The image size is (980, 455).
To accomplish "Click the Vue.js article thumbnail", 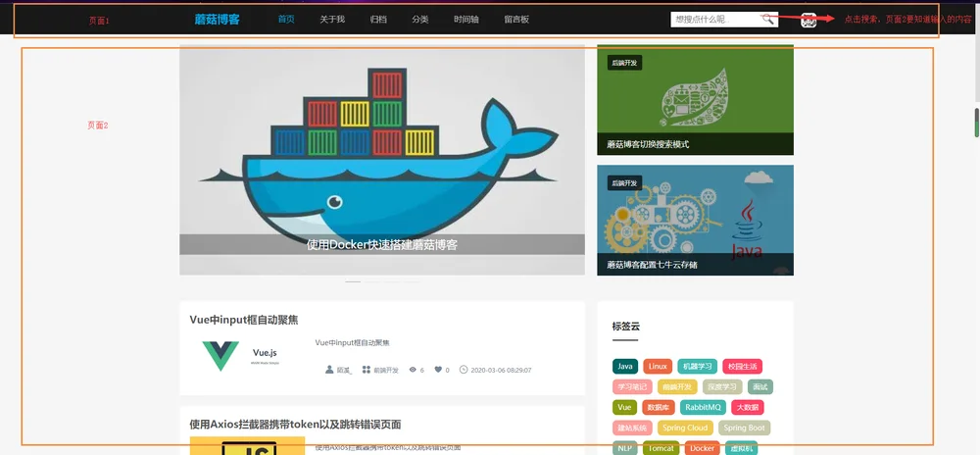I will click(247, 356).
